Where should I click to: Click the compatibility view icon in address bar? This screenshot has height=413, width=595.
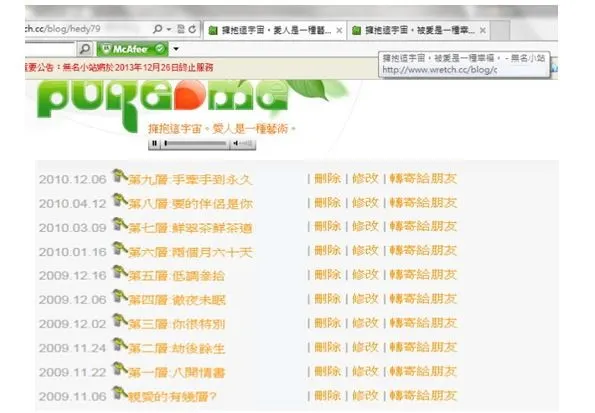(181, 29)
